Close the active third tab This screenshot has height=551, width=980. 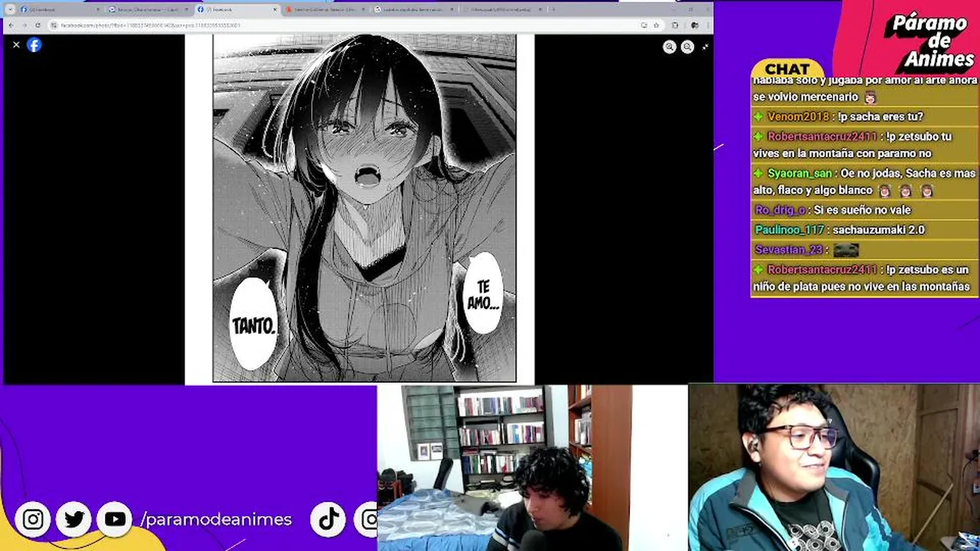[275, 9]
